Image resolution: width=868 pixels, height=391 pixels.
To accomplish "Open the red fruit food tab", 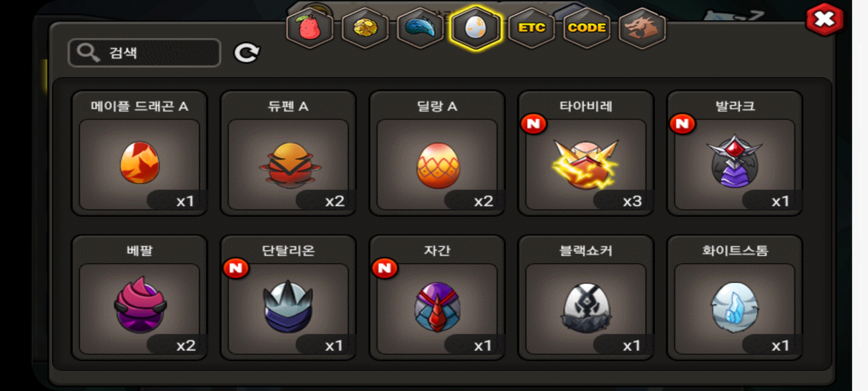I will [x=310, y=28].
